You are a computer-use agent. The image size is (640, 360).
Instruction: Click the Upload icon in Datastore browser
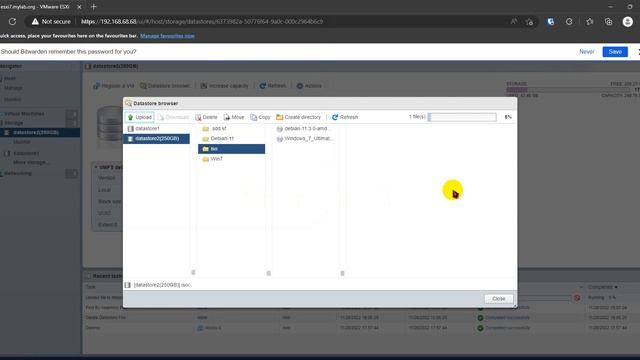pyautogui.click(x=131, y=117)
